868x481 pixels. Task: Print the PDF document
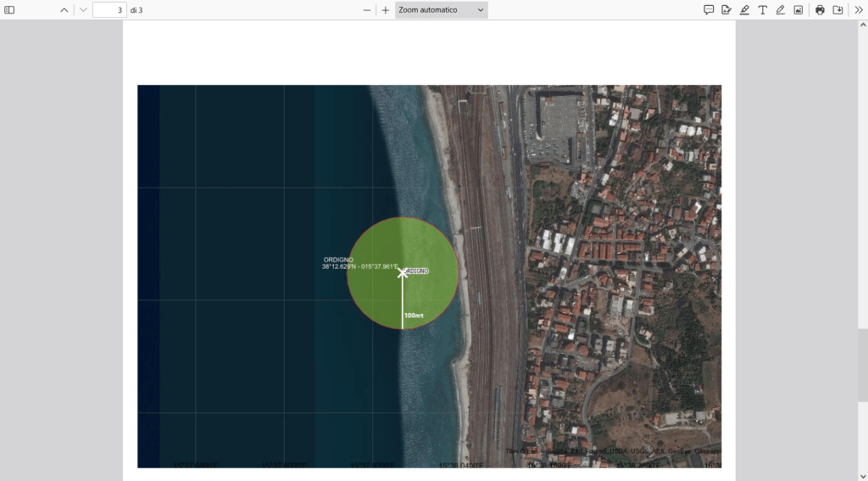pos(820,10)
